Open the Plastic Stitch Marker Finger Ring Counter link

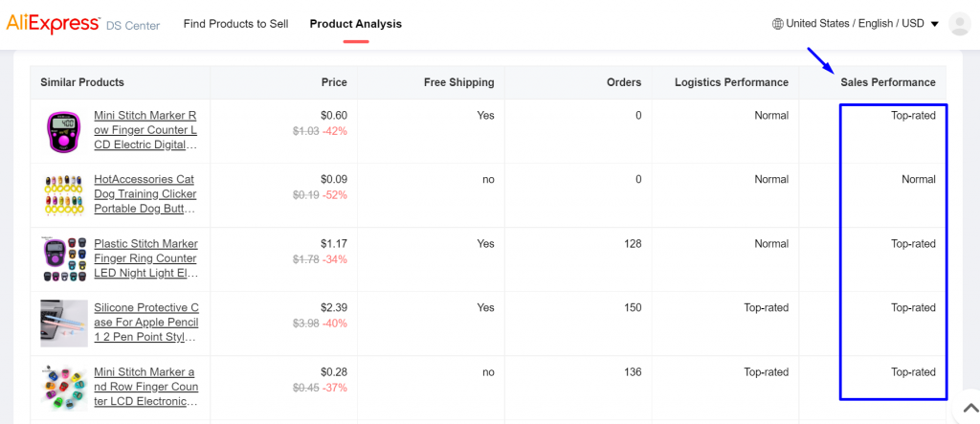[x=145, y=258]
